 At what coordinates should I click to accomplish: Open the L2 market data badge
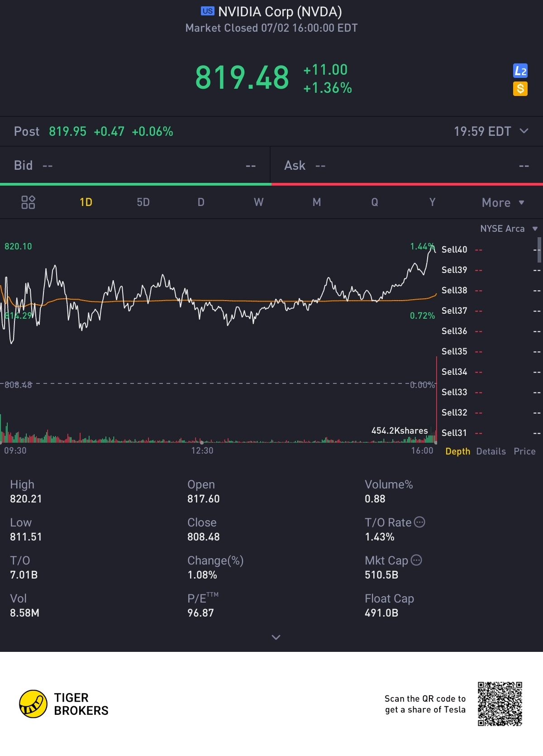point(520,71)
